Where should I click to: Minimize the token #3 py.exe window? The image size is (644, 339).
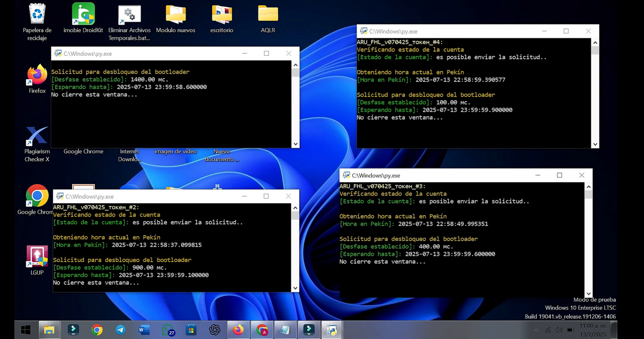(538, 175)
